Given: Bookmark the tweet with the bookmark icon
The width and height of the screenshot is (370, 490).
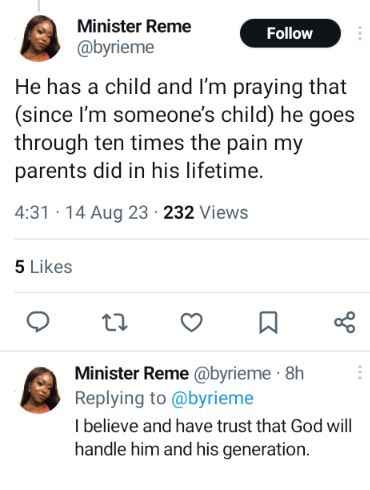Looking at the screenshot, I should [268, 322].
